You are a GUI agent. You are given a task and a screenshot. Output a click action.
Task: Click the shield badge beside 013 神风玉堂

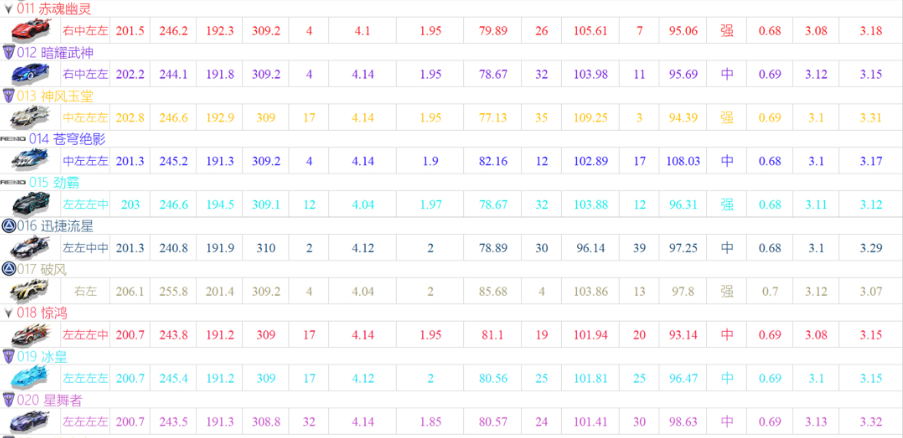click(8, 95)
